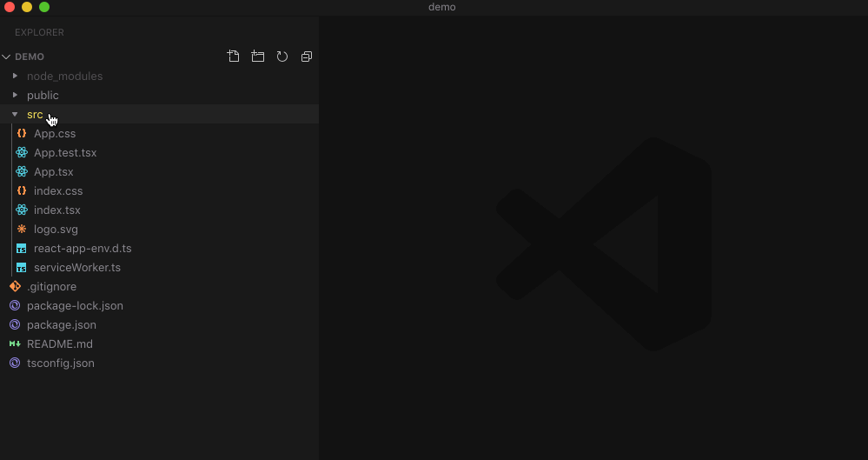The image size is (868, 460).
Task: Minimize the window with yellow button
Action: tap(27, 7)
